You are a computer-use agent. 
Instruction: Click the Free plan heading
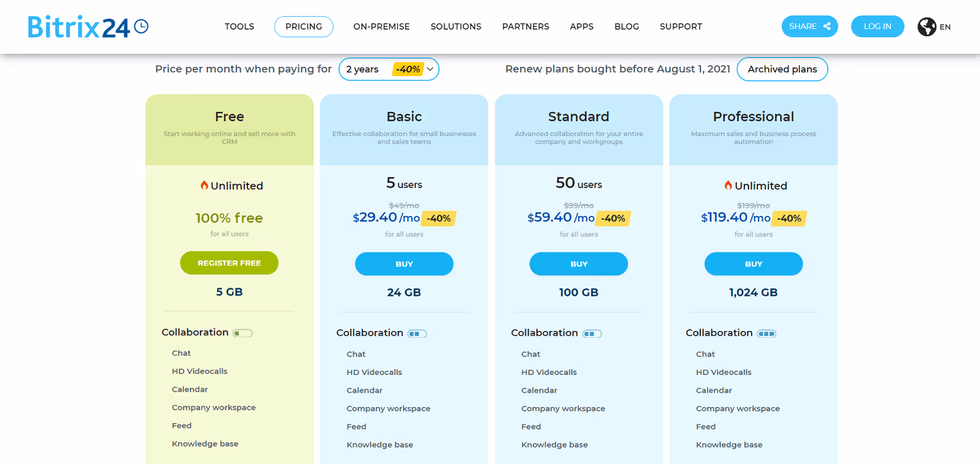pos(230,116)
